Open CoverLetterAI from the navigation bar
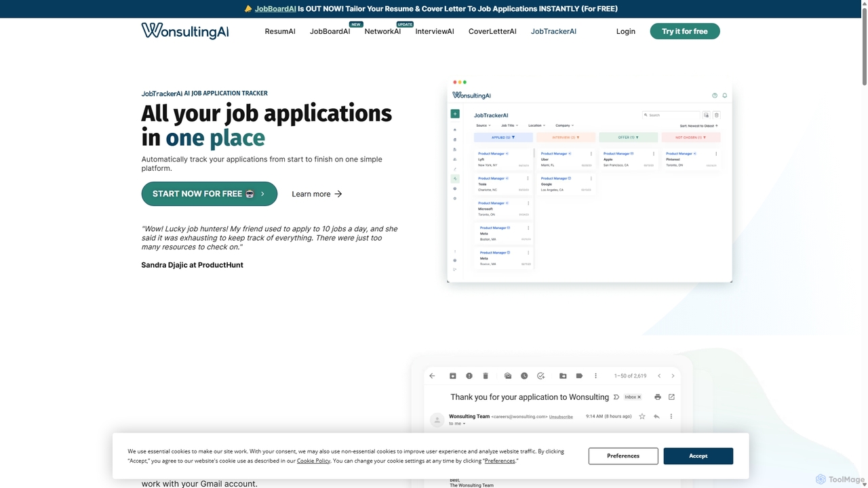 click(492, 31)
